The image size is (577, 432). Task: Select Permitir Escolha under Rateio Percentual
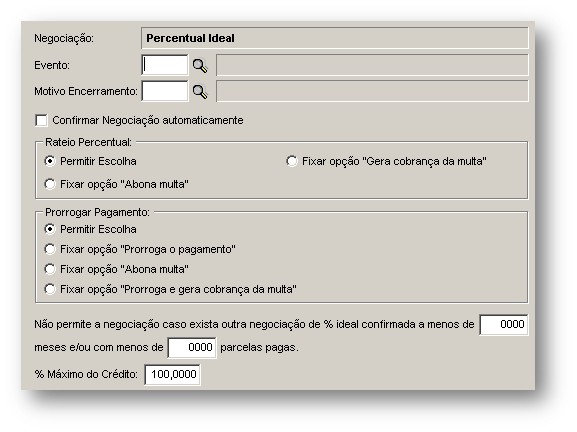[50, 161]
